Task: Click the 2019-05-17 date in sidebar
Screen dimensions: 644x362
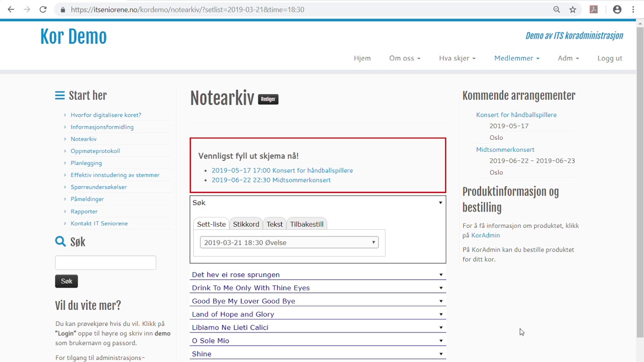Action: pos(509,126)
